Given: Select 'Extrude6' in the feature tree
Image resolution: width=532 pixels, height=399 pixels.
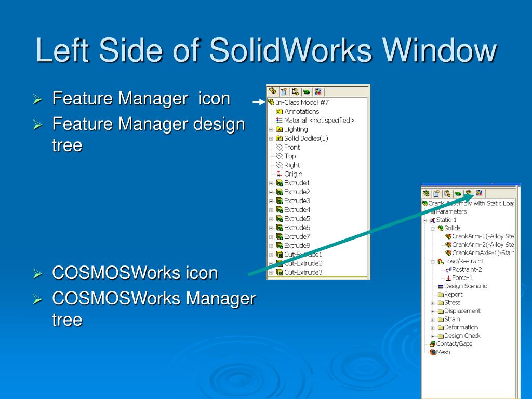Looking at the screenshot, I should (297, 228).
